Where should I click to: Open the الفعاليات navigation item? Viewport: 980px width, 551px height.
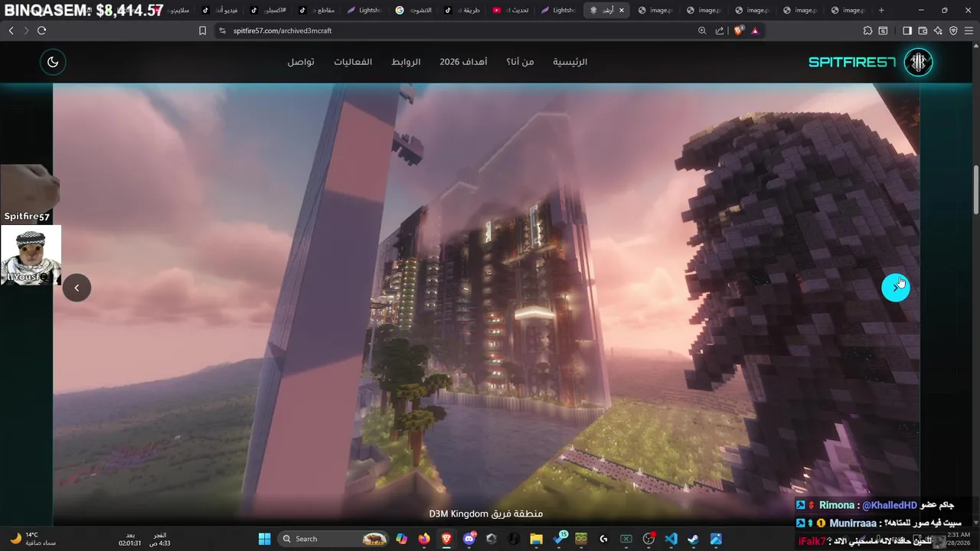click(353, 62)
